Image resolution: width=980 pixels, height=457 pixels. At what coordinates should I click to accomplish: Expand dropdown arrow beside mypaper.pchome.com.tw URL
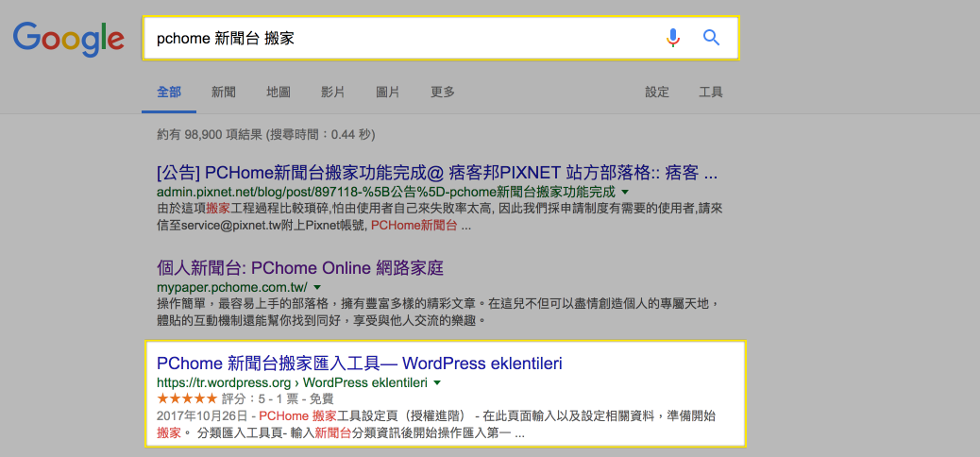click(317, 288)
